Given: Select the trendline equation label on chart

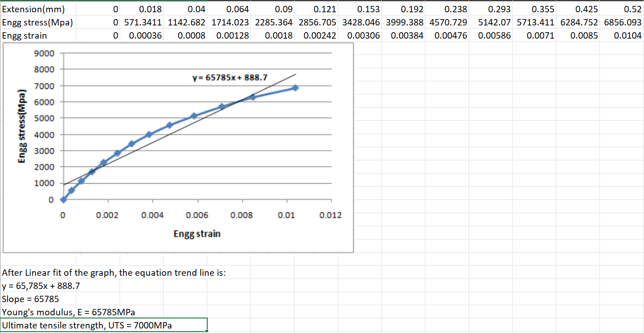Looking at the screenshot, I should tap(230, 78).
